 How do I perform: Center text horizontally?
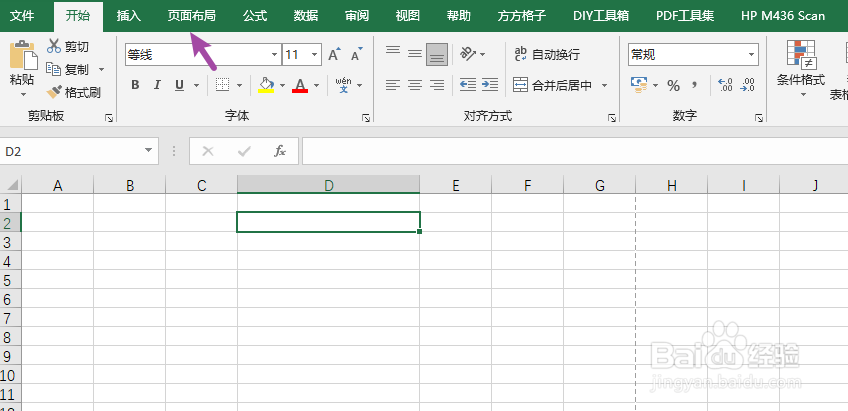click(x=415, y=85)
